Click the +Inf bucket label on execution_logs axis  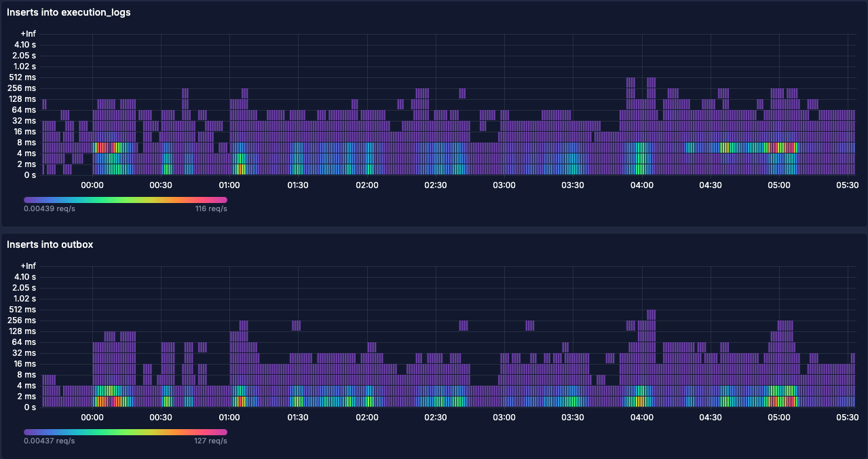(28, 33)
